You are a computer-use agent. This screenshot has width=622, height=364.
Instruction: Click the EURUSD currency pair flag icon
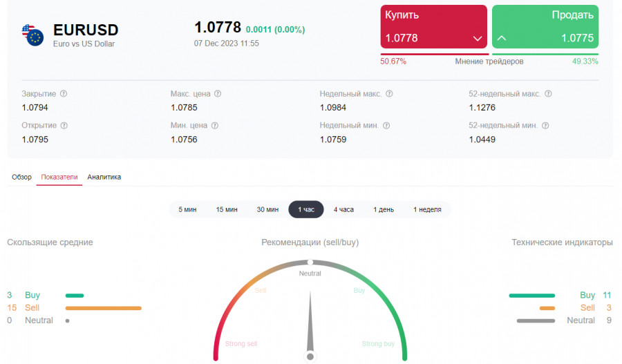32,35
